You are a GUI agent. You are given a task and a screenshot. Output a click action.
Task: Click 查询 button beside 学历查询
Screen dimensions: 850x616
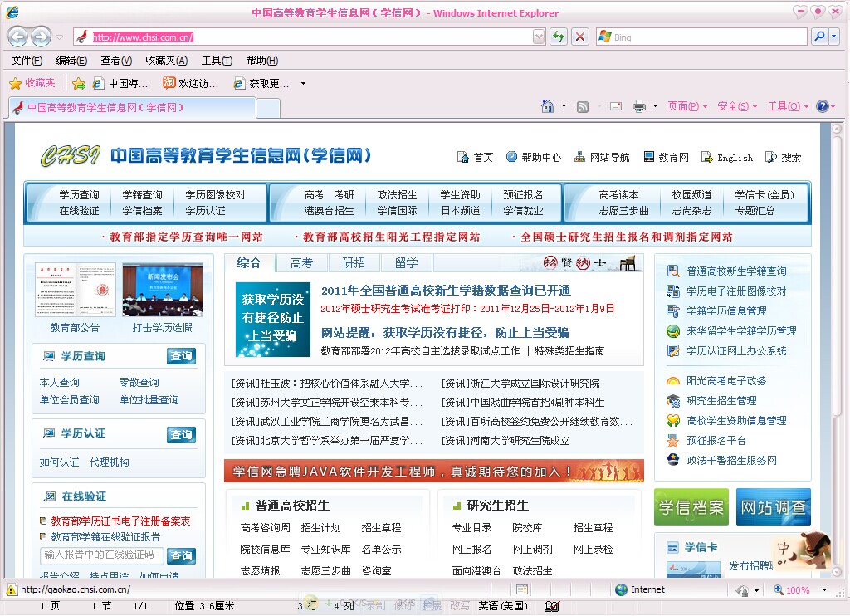(x=181, y=355)
